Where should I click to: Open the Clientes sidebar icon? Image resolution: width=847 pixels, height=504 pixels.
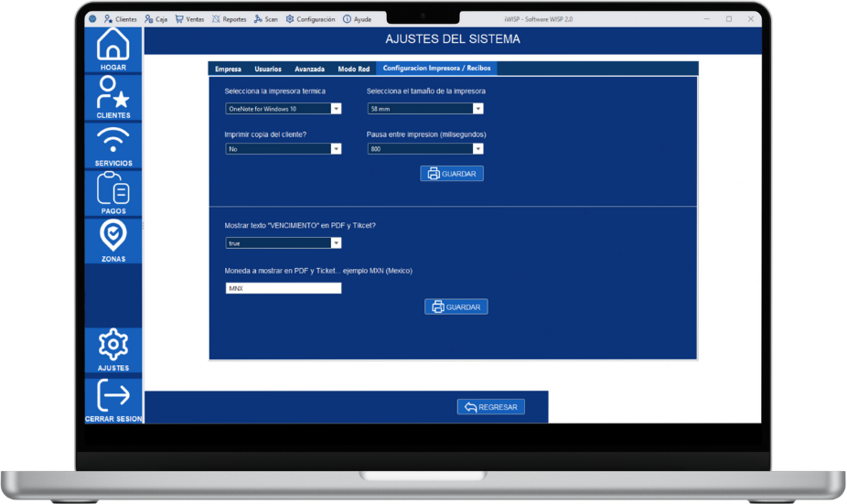[113, 96]
